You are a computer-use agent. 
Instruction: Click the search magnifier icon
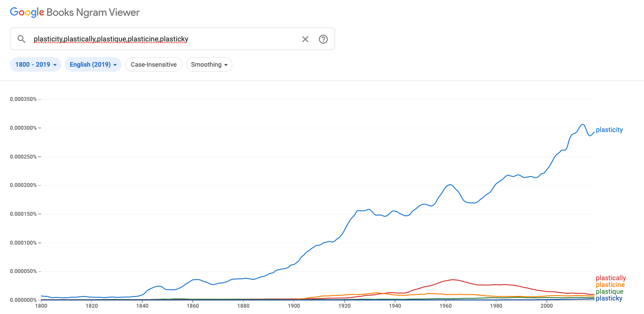click(21, 39)
